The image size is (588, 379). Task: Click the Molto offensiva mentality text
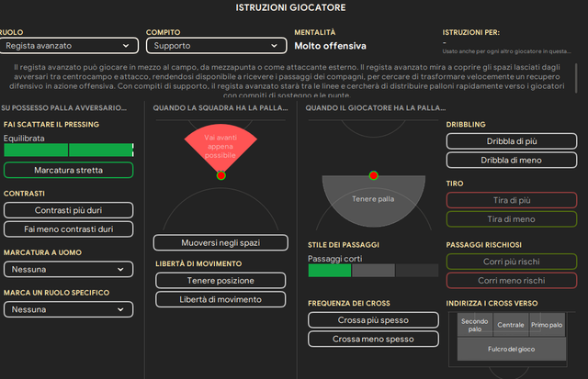click(330, 46)
